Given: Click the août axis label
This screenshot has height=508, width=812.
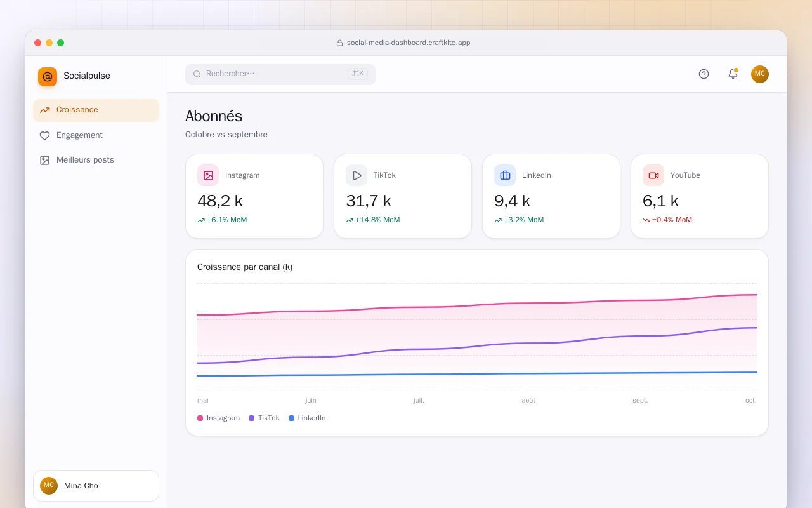Looking at the screenshot, I should pyautogui.click(x=528, y=401).
